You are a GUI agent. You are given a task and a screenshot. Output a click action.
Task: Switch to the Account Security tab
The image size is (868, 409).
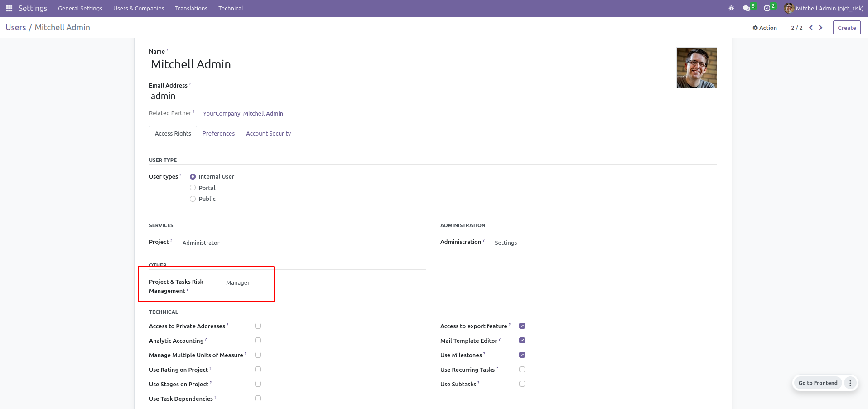pos(268,133)
